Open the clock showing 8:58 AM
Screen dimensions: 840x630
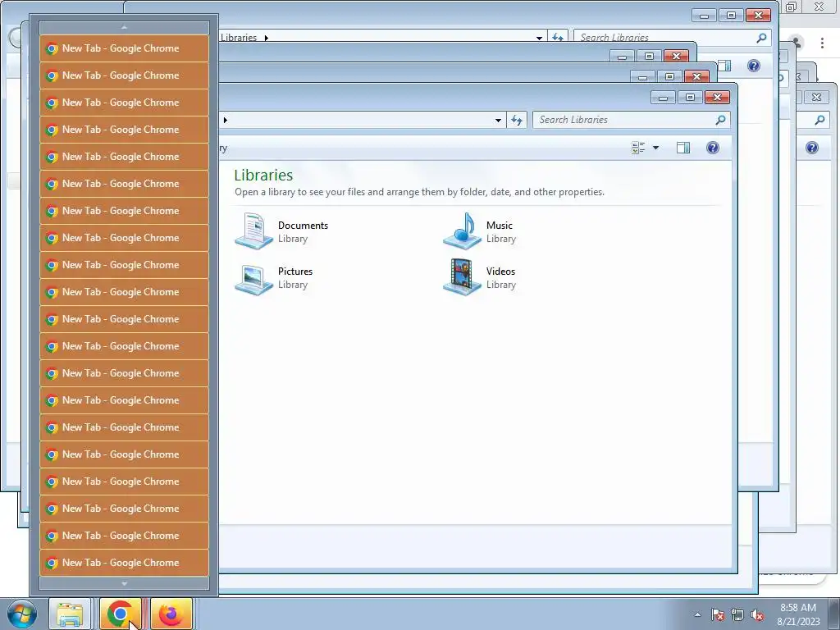click(798, 614)
